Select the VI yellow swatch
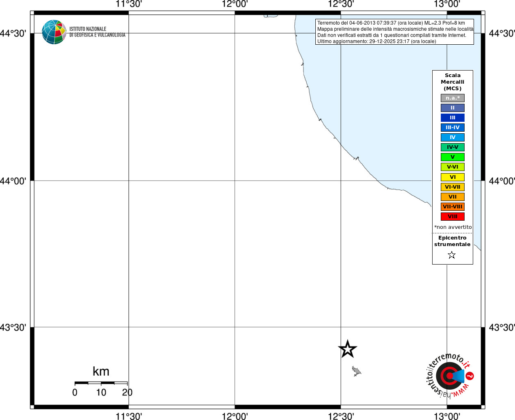Screen dimensions: 515x420 453,177
